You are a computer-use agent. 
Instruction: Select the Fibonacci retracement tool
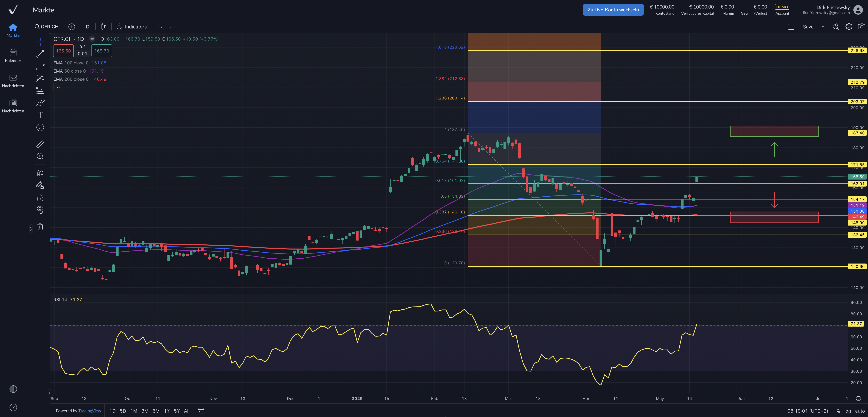tap(40, 66)
